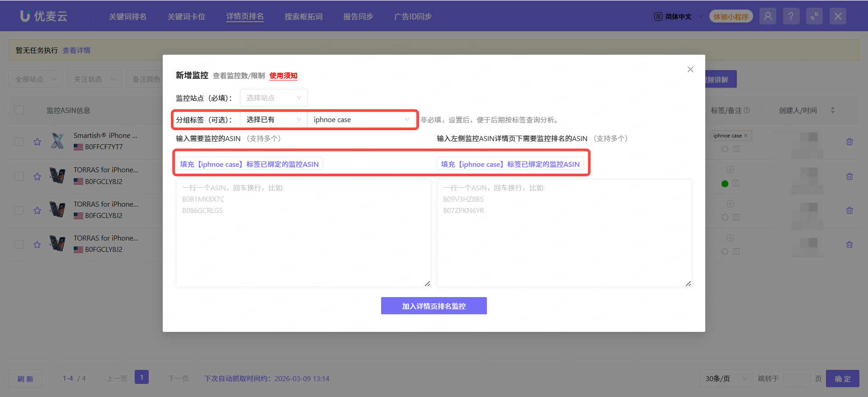The height and width of the screenshot is (397, 868).
Task: Open the help question mark icon in top bar
Action: point(791,16)
